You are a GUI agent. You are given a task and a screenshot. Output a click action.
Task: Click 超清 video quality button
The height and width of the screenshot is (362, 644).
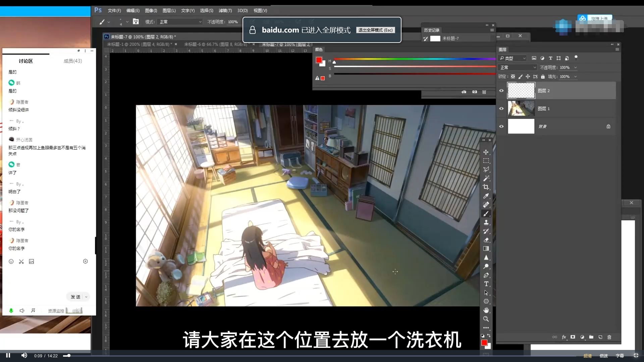(x=588, y=356)
